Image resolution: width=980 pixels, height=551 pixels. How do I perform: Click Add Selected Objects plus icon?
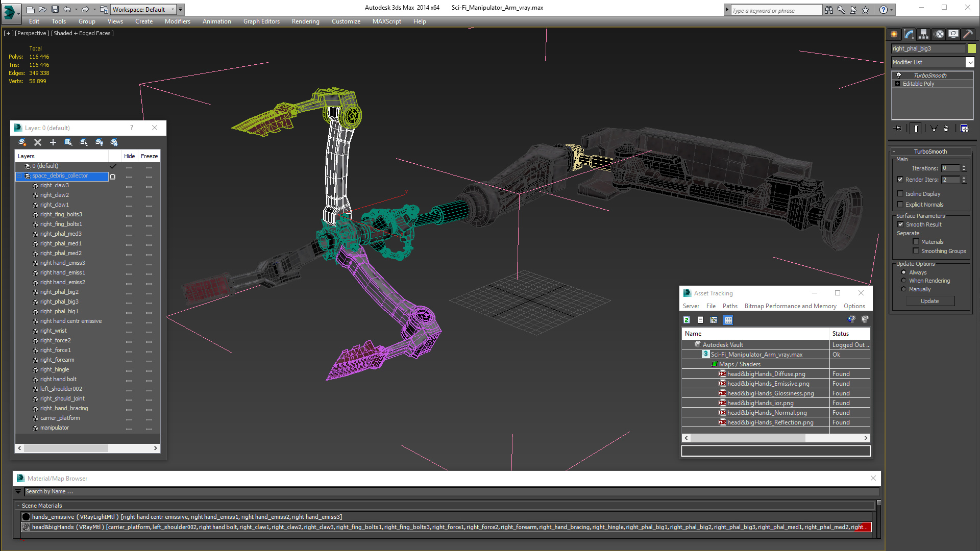tap(53, 142)
